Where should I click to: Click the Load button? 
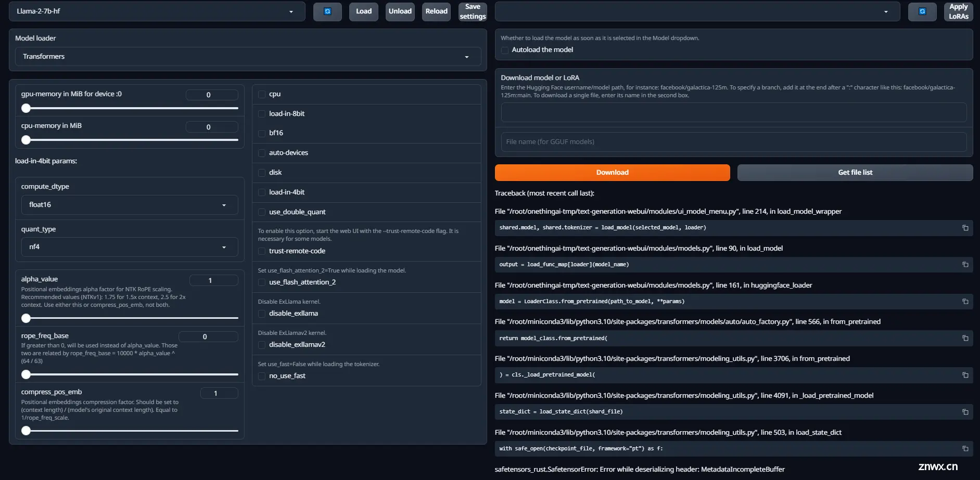[x=364, y=11]
